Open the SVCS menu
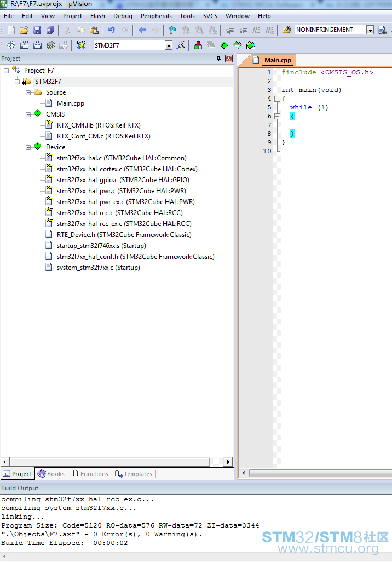 click(x=210, y=16)
